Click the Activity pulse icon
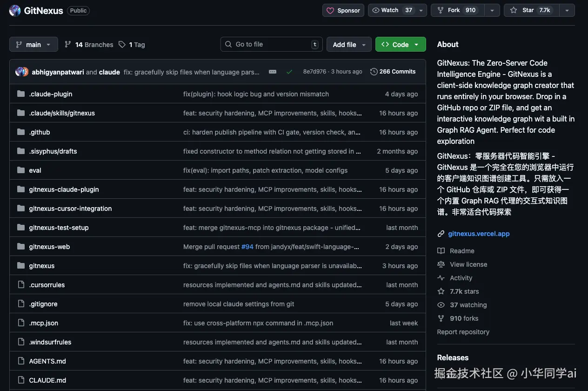588x391 pixels. 441,278
